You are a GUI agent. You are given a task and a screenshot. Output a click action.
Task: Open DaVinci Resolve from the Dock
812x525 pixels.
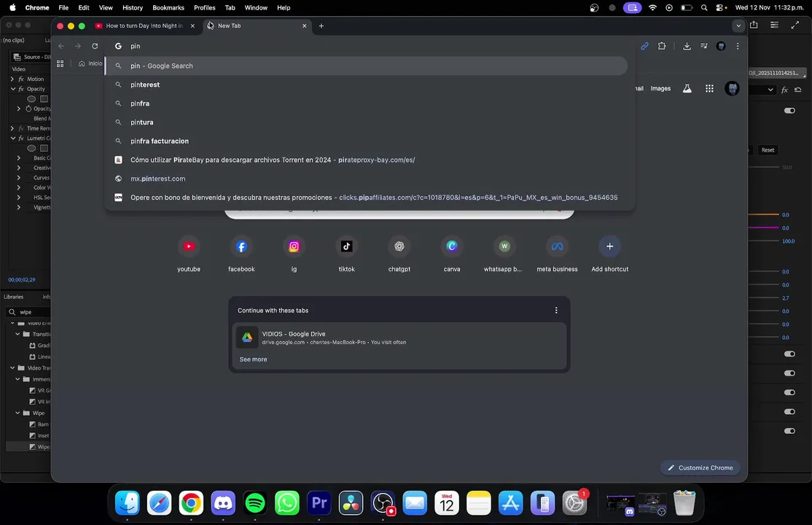pyautogui.click(x=351, y=502)
